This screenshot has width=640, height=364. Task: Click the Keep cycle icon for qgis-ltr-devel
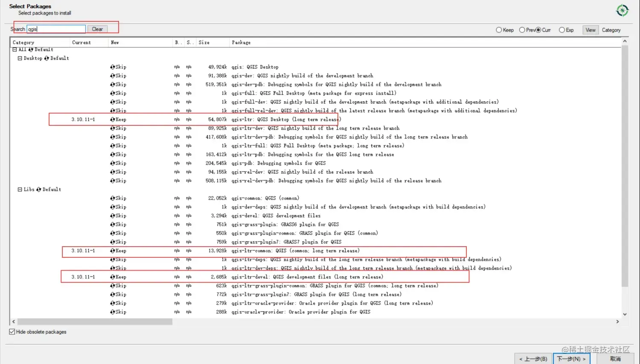point(113,277)
